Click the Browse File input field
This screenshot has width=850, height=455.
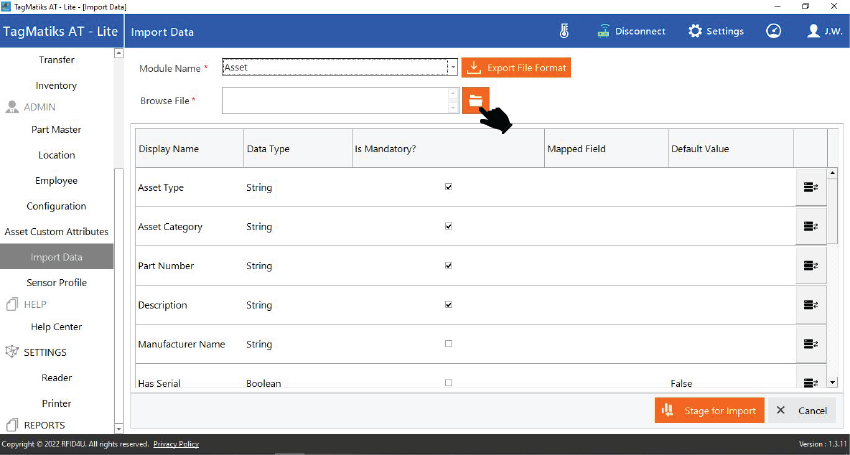click(334, 100)
